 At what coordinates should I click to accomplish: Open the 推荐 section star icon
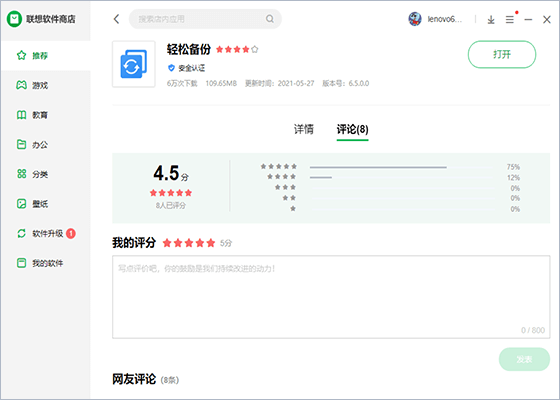point(21,55)
